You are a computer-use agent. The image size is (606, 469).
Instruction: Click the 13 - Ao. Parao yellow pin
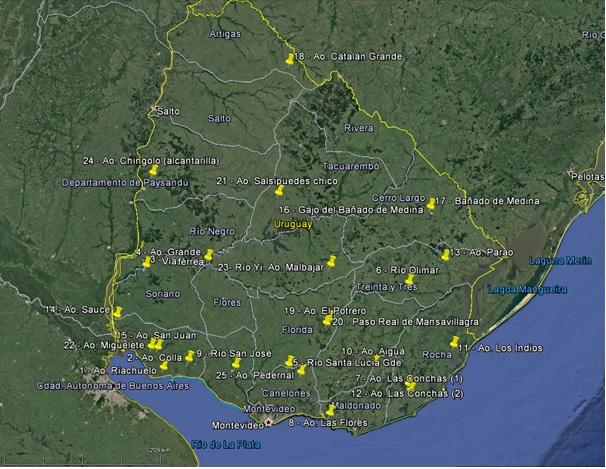click(446, 254)
